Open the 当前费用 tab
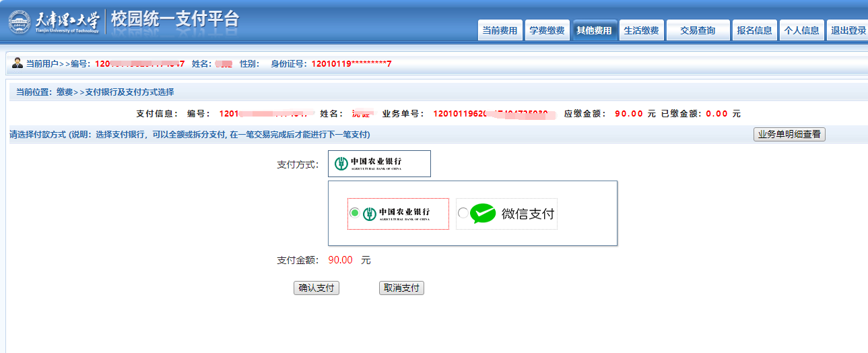The width and height of the screenshot is (868, 353). [500, 30]
